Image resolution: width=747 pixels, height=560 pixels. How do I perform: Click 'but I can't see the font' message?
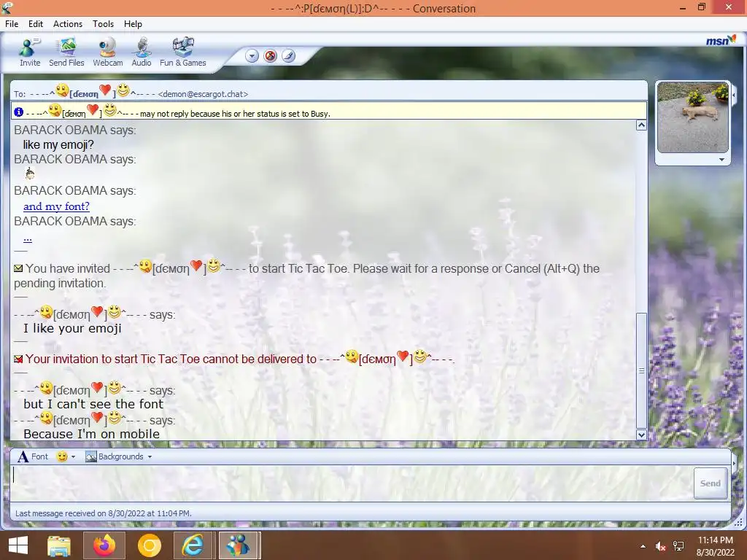pos(93,404)
